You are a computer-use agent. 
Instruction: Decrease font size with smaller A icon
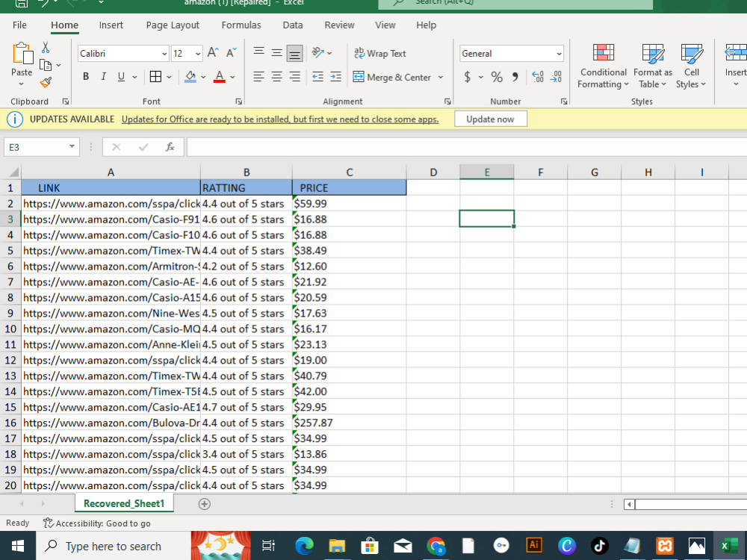tap(231, 53)
